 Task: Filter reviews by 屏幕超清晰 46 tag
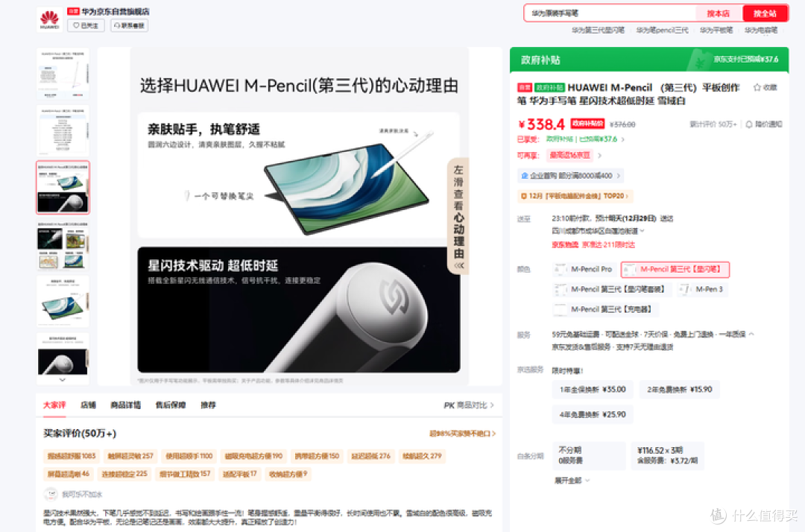pos(69,474)
